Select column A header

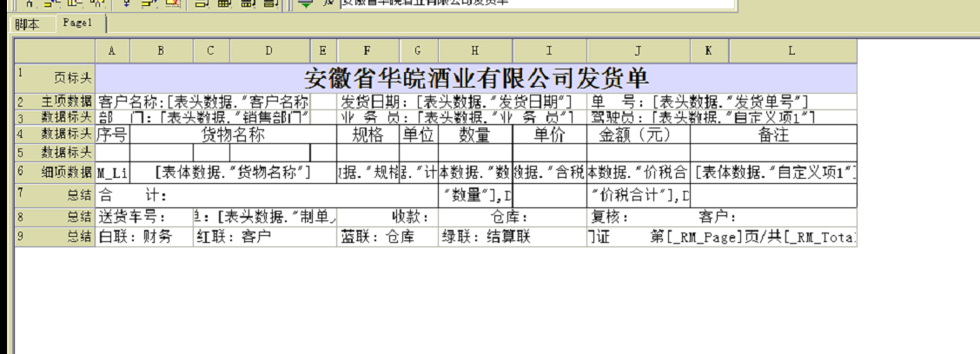[112, 51]
